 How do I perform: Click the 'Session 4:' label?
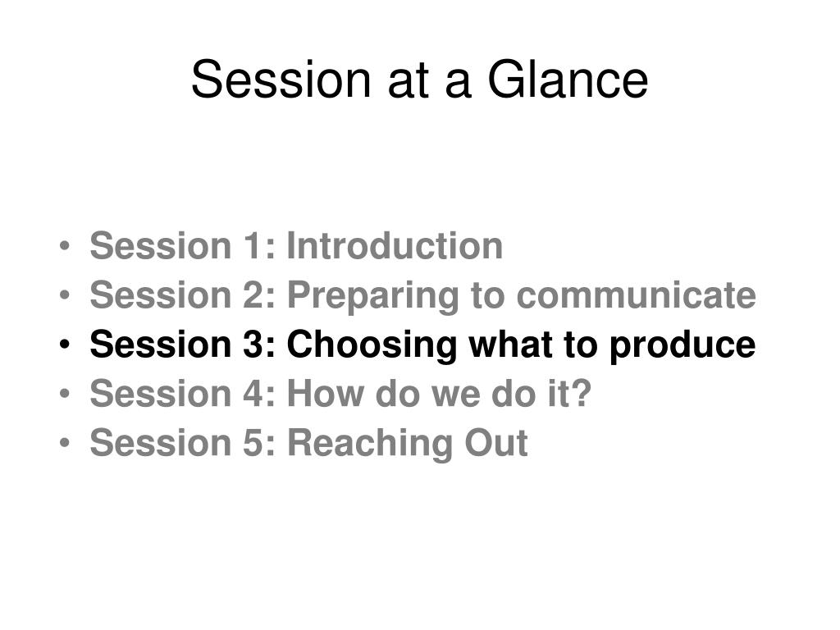point(183,394)
